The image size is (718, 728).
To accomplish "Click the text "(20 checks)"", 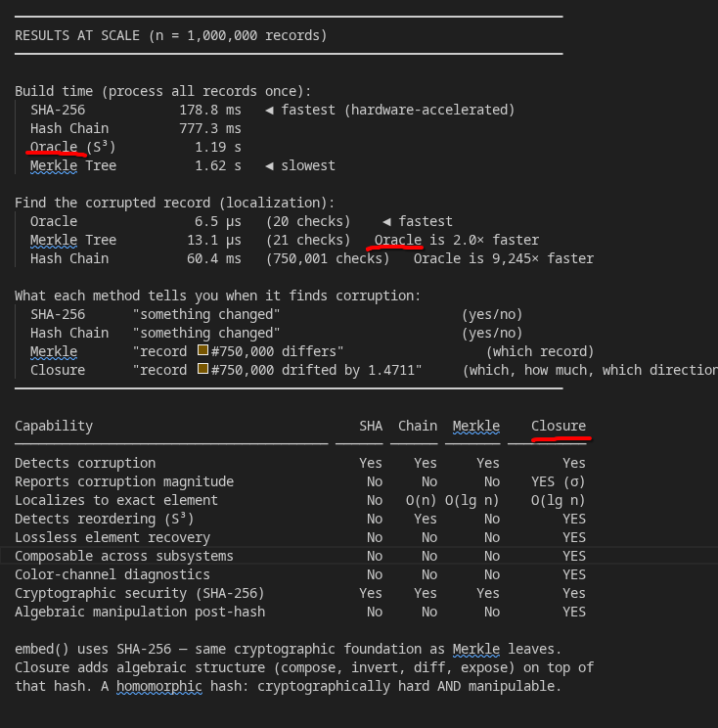I will pos(308,221).
